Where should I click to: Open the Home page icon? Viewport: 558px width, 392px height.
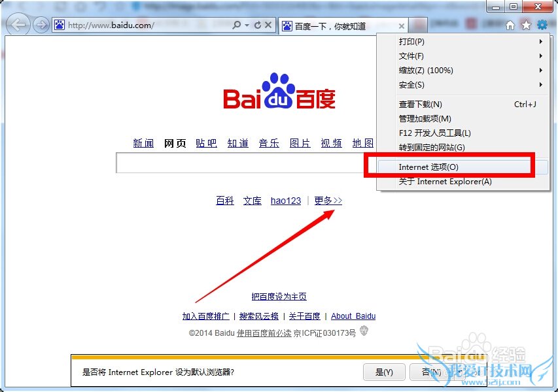(x=510, y=25)
